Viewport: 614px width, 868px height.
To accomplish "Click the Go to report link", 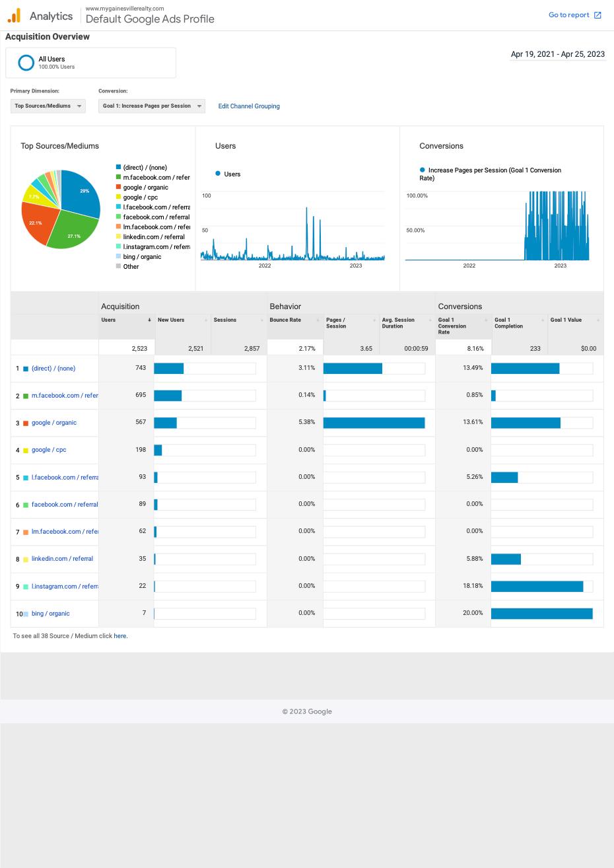I will 568,15.
